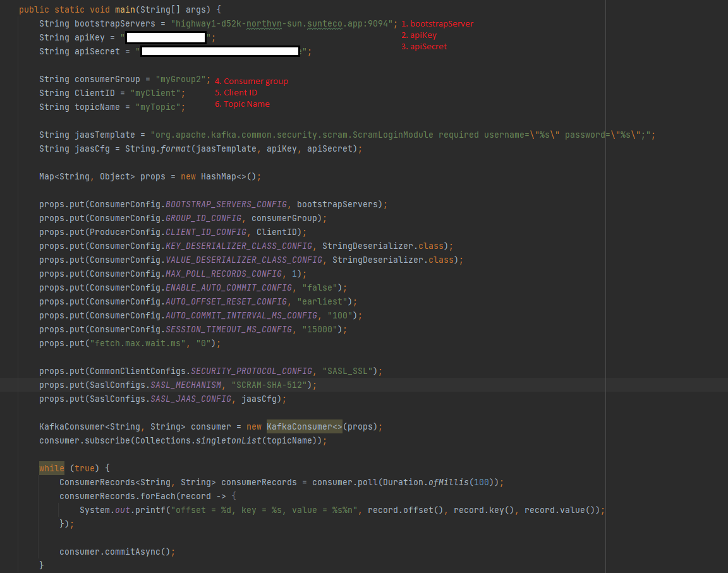Viewport: 728px width, 573px height.
Task: Click the "earliest" string value
Action: [x=322, y=301]
